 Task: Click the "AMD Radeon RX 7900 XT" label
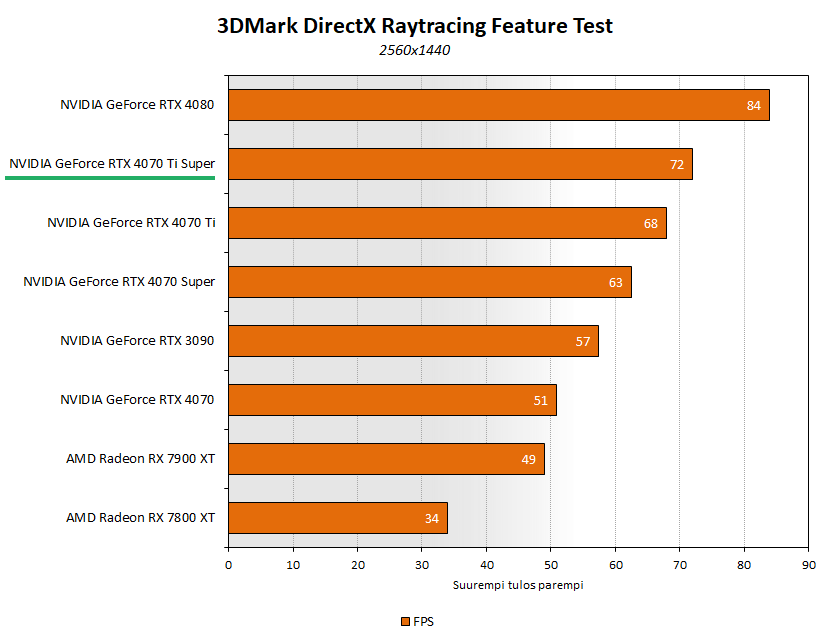[140, 459]
